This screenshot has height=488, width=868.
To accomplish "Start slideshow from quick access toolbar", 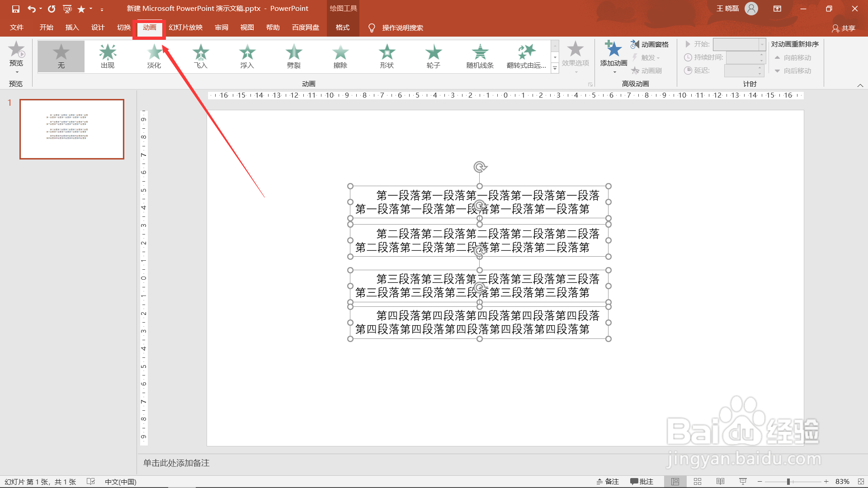I will 67,9.
